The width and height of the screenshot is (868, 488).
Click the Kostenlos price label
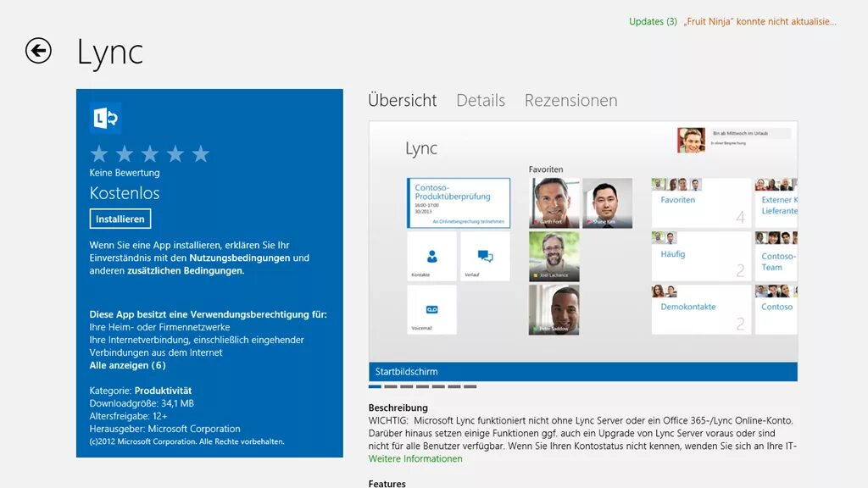pos(125,193)
